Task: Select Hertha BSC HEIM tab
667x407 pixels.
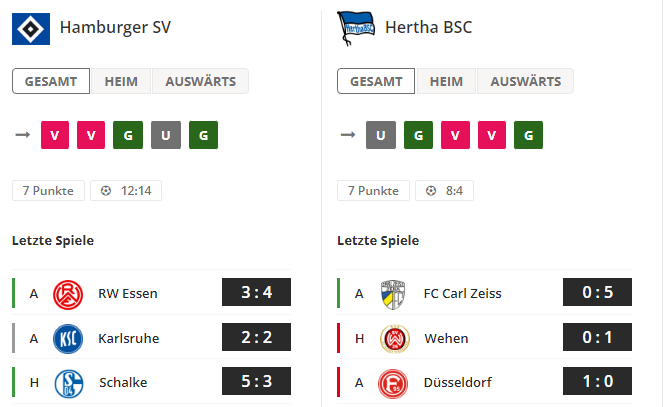Action: pos(446,81)
